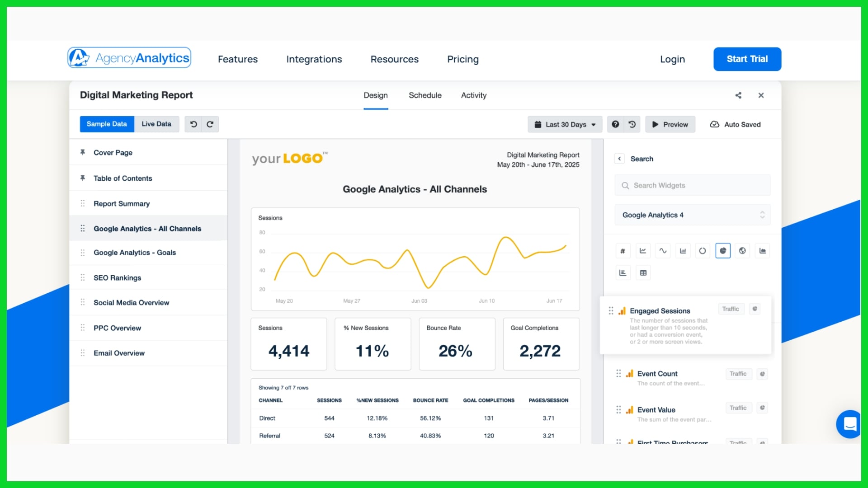Viewport: 868px width, 488px height.
Task: Open the history clock icon
Action: 632,124
